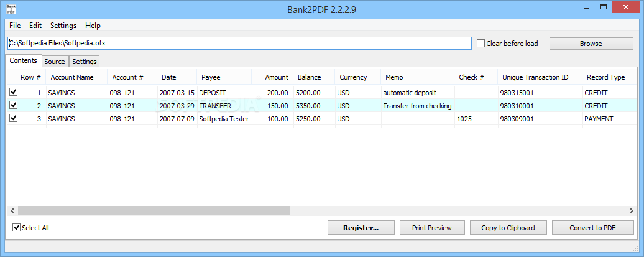Click the balance 5200.00 cell
The height and width of the screenshot is (257, 644).
coord(314,93)
